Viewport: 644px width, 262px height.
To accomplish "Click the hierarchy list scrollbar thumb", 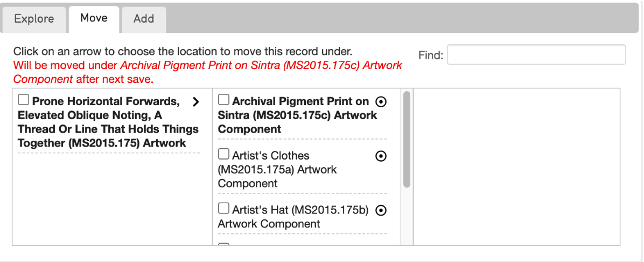I will pyautogui.click(x=407, y=139).
